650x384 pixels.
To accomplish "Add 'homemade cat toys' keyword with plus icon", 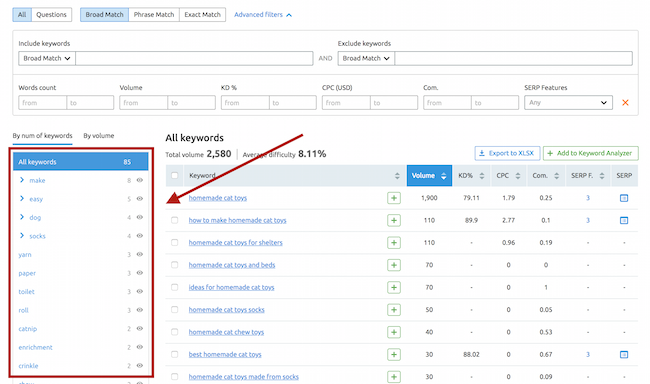I will (x=394, y=198).
